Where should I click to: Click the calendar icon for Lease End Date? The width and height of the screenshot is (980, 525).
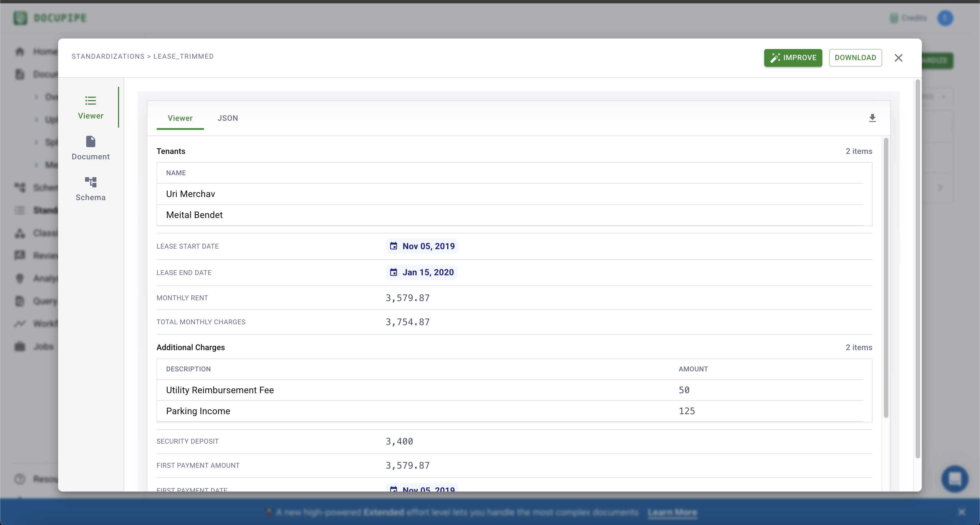[393, 272]
